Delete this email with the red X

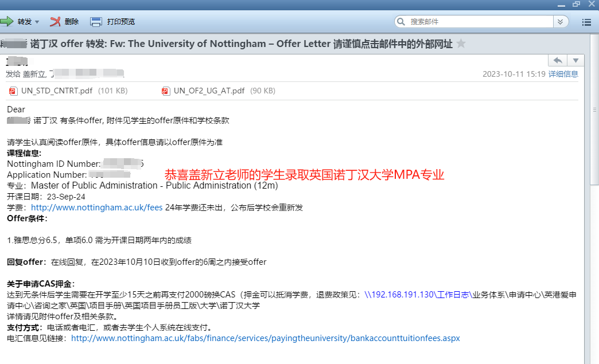tap(56, 22)
